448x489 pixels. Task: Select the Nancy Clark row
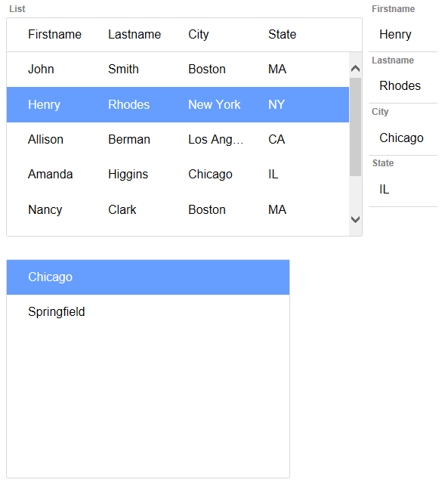178,209
